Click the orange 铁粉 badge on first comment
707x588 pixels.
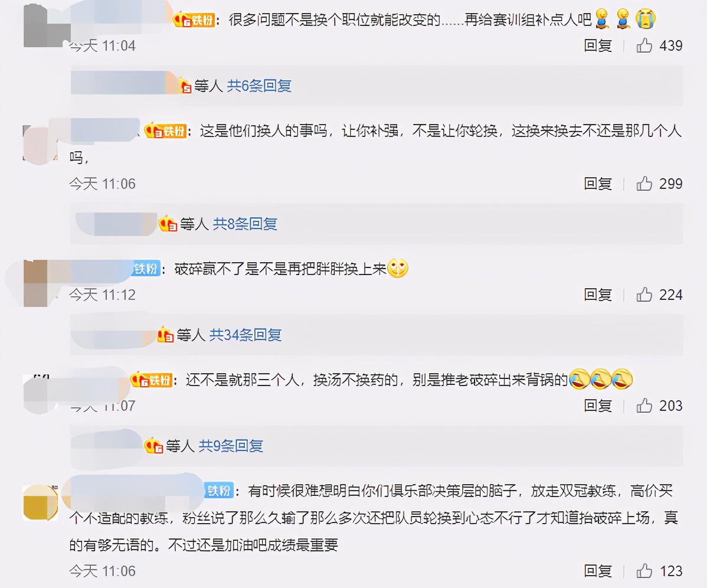tap(194, 20)
